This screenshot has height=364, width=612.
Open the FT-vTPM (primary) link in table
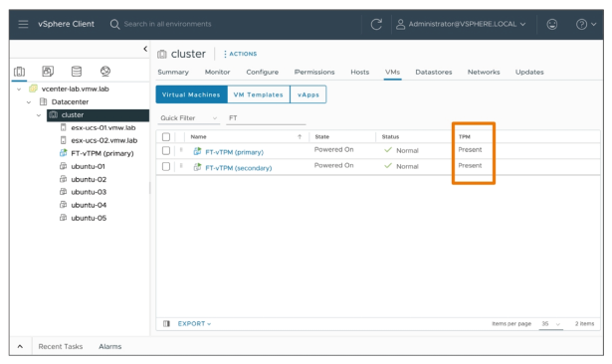point(234,152)
